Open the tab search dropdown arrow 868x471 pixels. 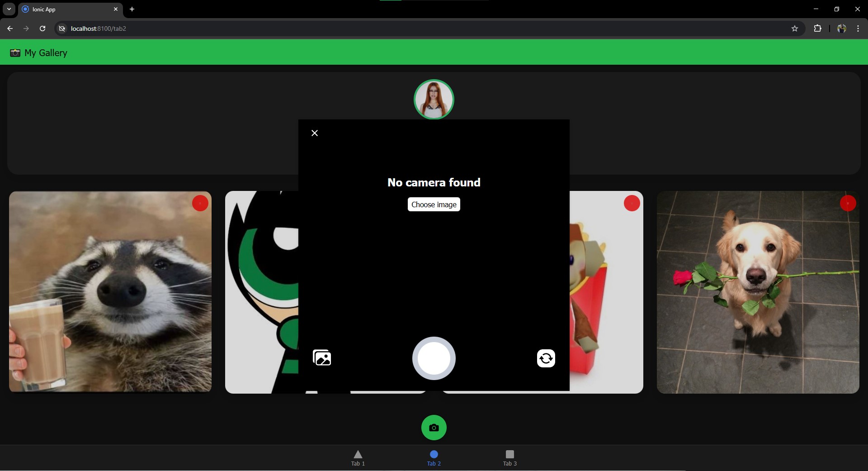coord(9,9)
